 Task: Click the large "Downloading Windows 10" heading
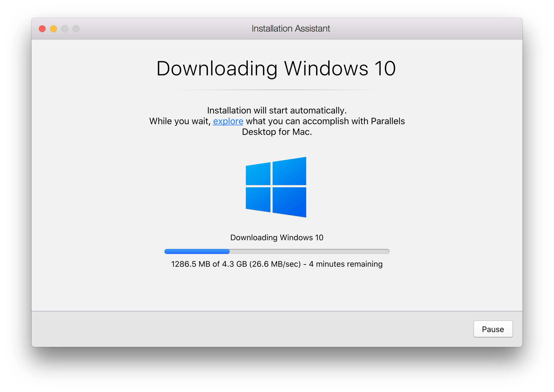click(x=276, y=68)
